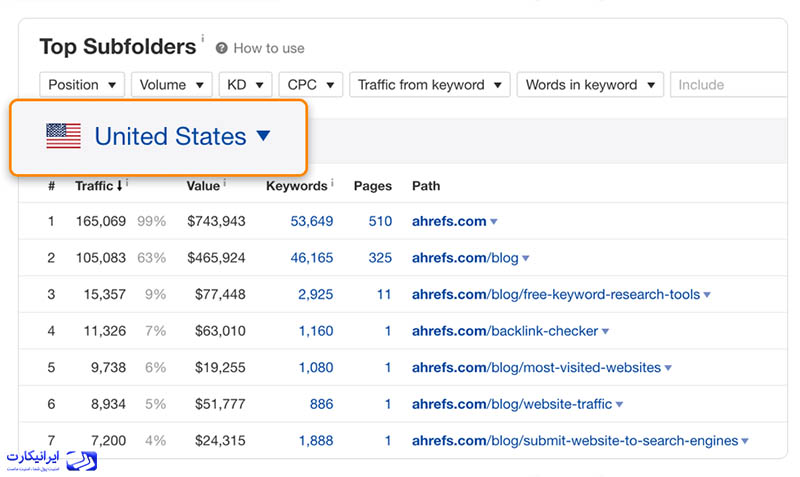This screenshot has width=800, height=477.
Task: Click info icon beside Value column header
Action: point(224,184)
